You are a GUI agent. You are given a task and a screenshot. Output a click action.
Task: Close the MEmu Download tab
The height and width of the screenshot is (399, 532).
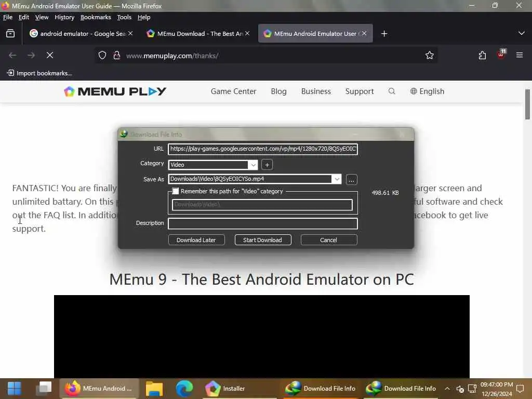pos(247,33)
